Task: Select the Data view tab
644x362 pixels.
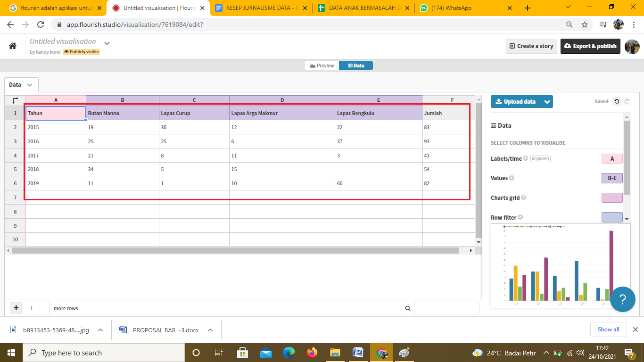Action: click(356, 66)
